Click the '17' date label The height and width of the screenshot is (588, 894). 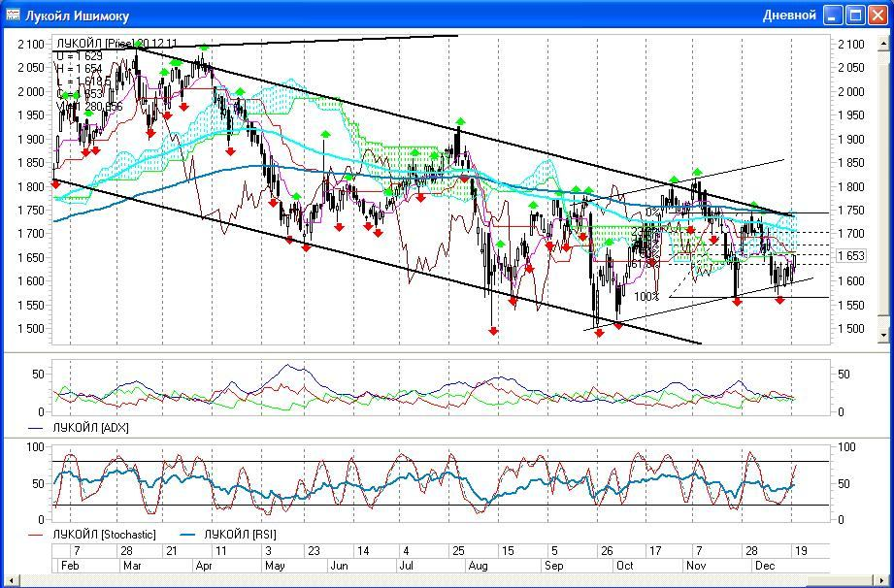coord(655,551)
